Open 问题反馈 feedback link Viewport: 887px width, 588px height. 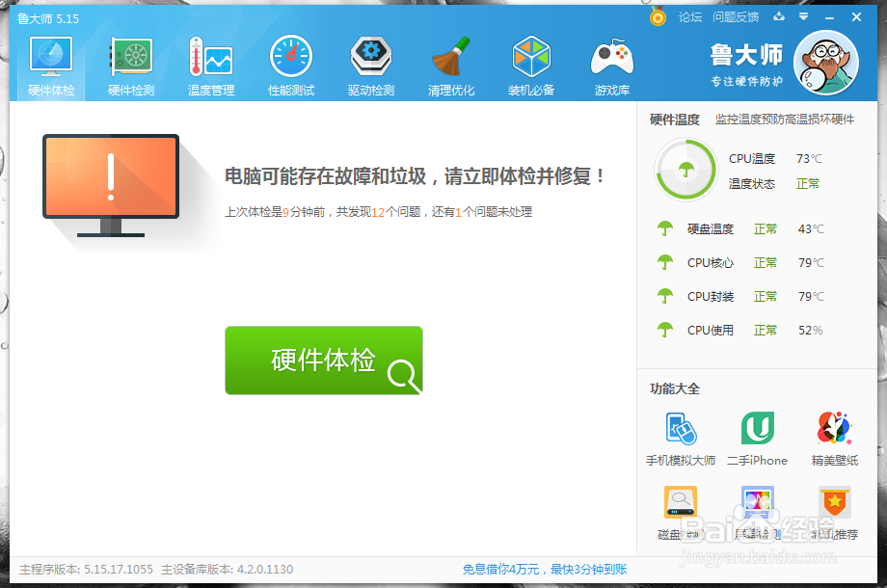pos(736,17)
